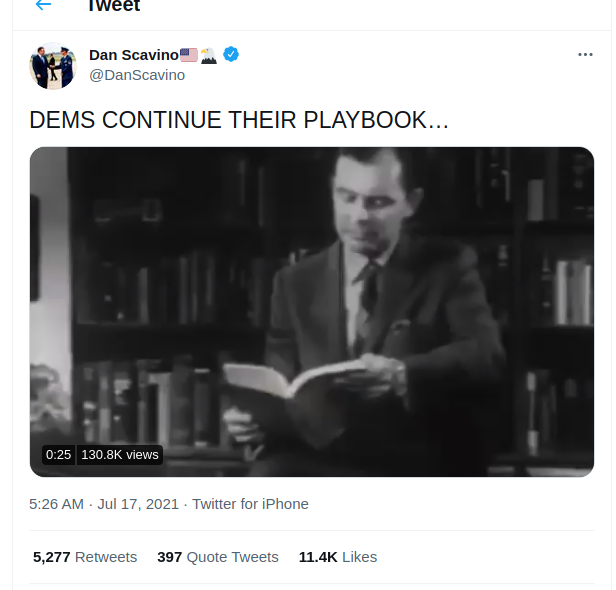Click the Tweet page header title
The image size is (616, 590).
coord(114,5)
